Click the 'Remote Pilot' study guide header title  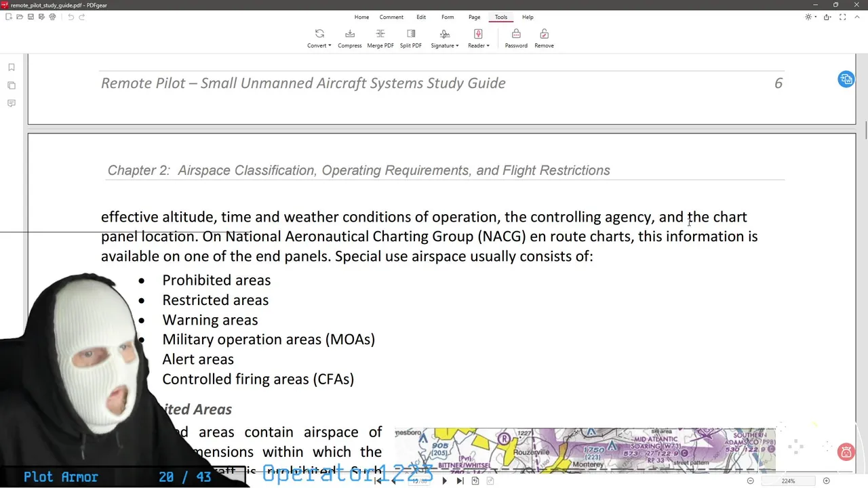click(x=303, y=83)
